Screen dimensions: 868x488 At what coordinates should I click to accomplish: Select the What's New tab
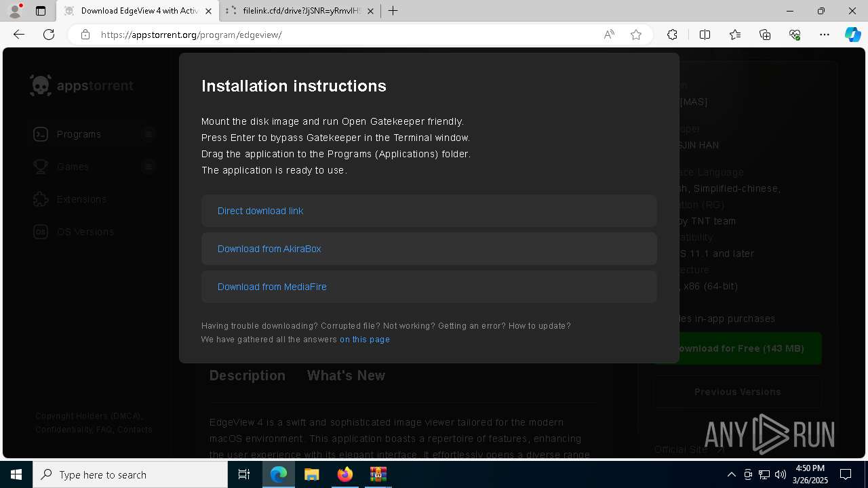[x=346, y=375]
